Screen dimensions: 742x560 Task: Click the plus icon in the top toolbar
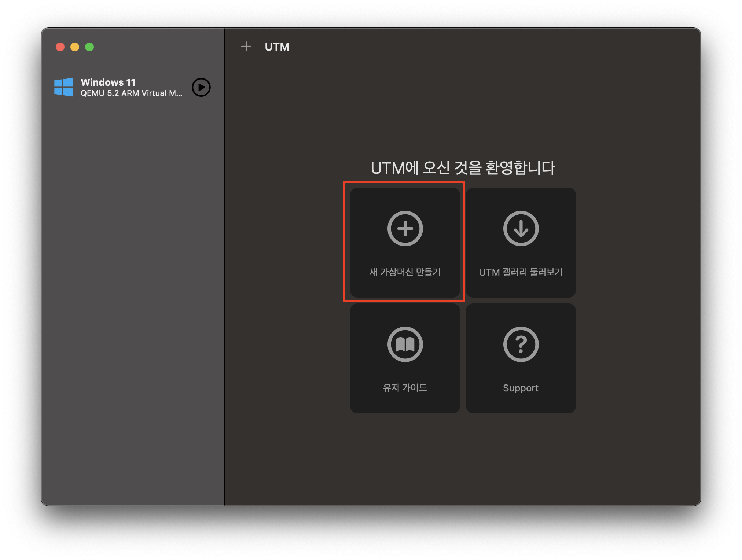point(246,47)
